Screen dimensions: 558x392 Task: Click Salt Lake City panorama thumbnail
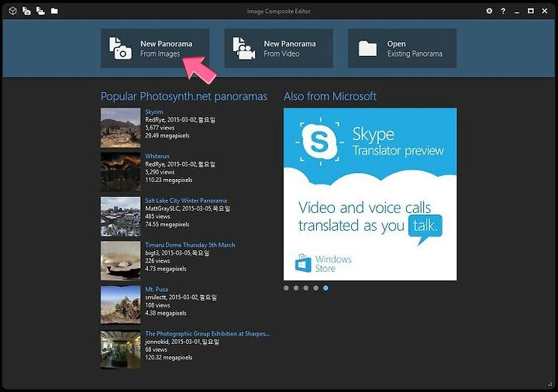(x=121, y=217)
